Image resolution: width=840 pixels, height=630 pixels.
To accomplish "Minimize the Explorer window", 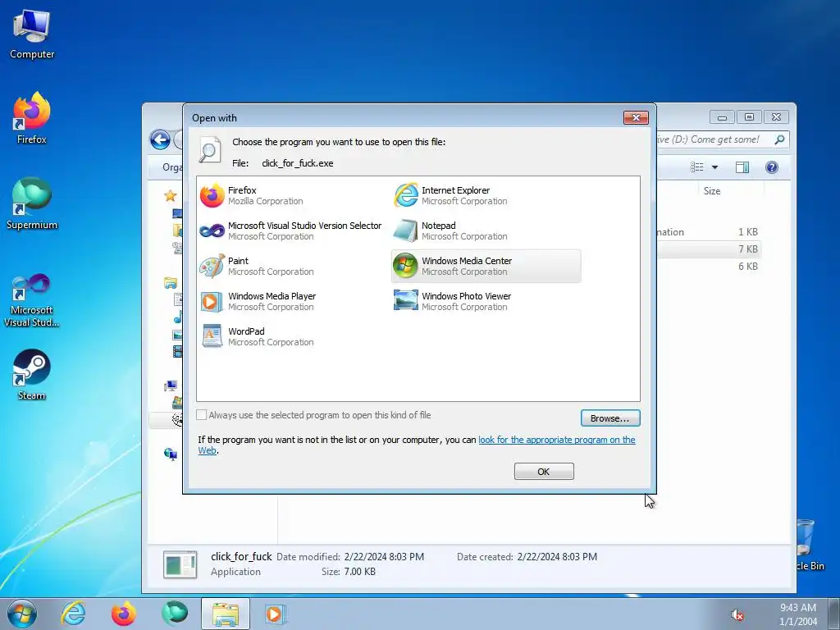I will coord(722,116).
